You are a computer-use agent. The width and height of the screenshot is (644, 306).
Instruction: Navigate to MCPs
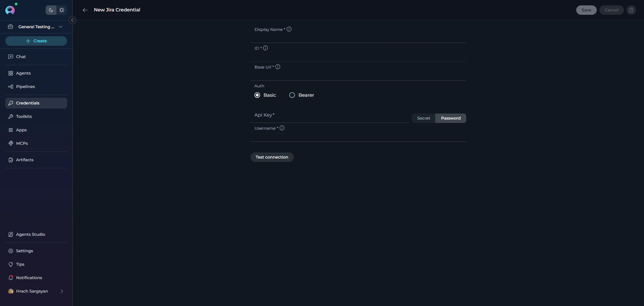[36, 143]
